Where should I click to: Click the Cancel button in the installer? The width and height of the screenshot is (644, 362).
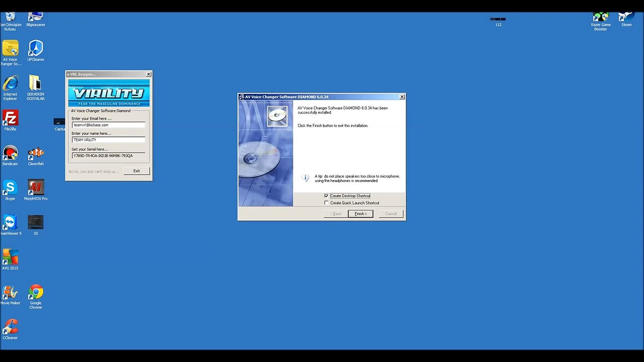pyautogui.click(x=391, y=214)
